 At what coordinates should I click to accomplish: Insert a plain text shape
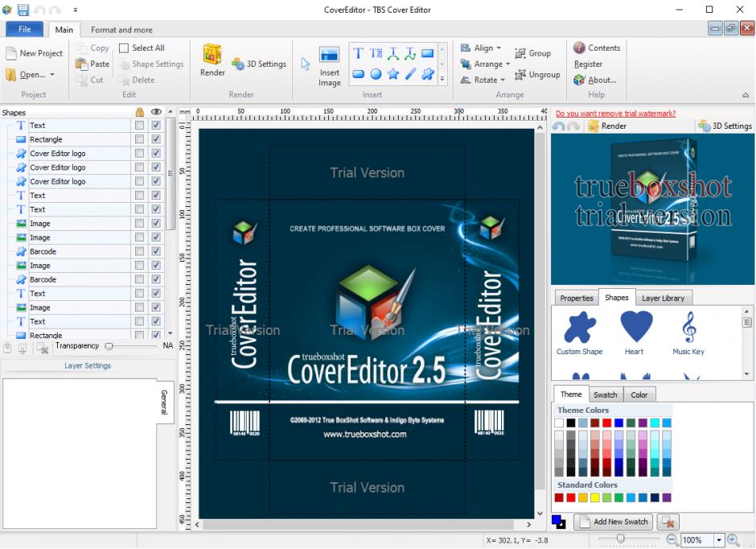(358, 53)
